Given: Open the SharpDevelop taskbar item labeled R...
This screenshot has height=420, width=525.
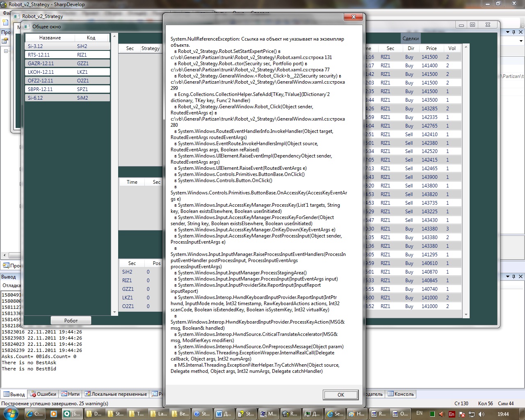Looking at the screenshot, I should (290, 414).
